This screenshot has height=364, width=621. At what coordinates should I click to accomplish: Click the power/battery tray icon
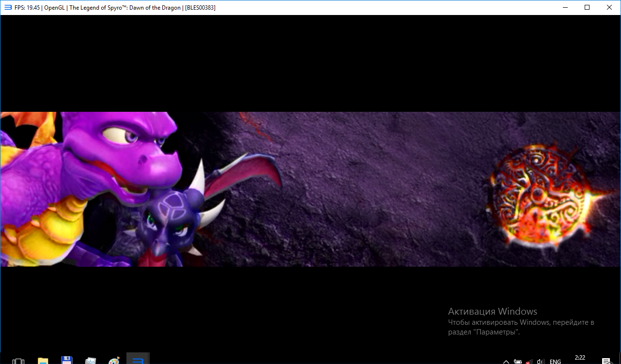tap(518, 361)
